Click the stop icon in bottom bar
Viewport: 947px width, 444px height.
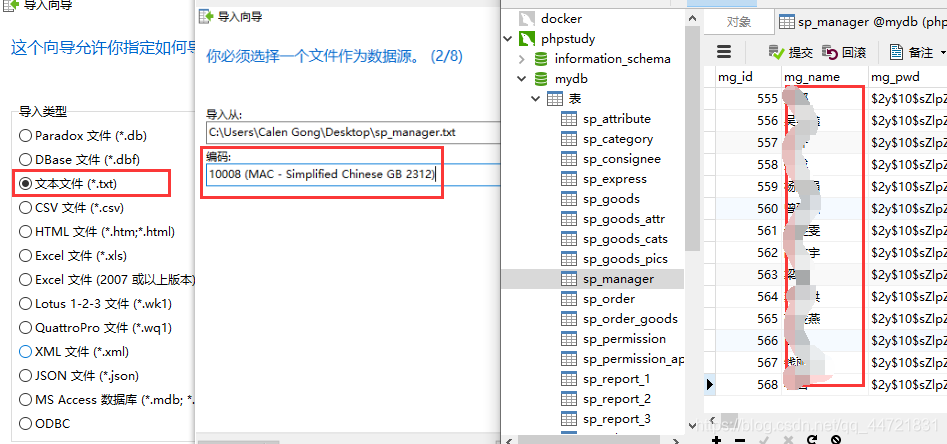[x=836, y=439]
